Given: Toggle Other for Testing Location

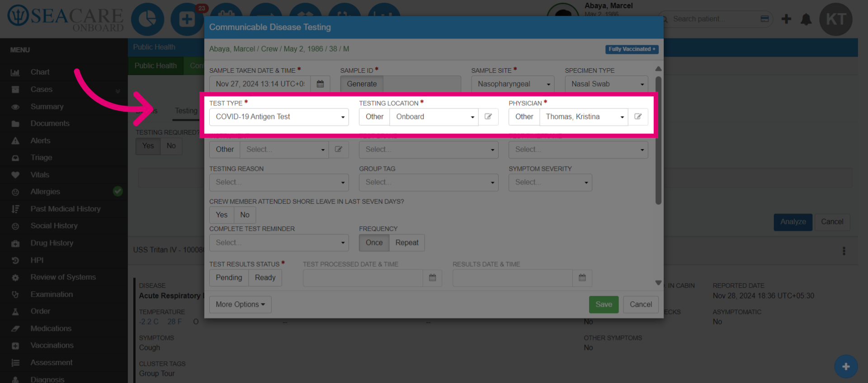Looking at the screenshot, I should [374, 117].
